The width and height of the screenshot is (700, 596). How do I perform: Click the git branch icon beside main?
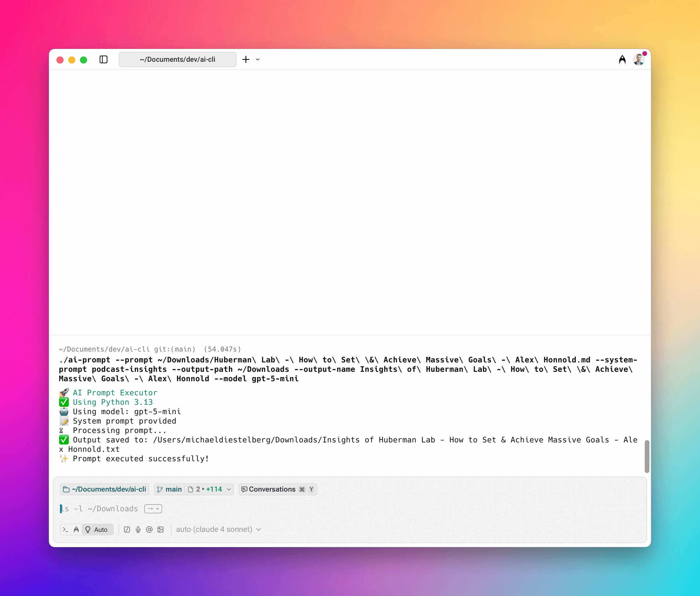point(159,489)
